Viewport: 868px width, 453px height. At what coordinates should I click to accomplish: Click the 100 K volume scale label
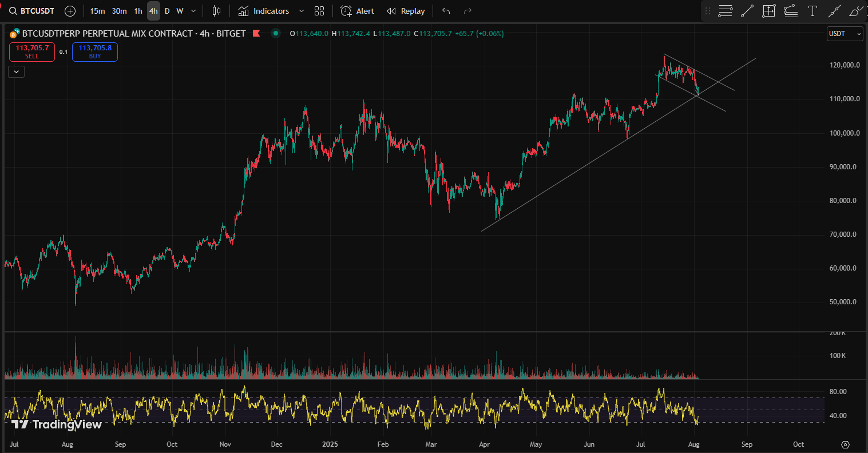pos(838,356)
